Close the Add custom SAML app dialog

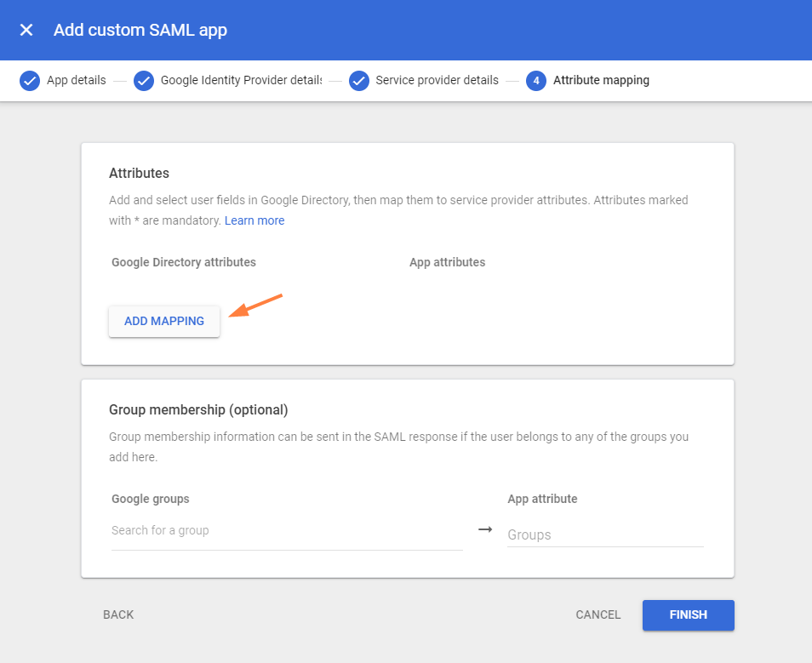point(26,31)
